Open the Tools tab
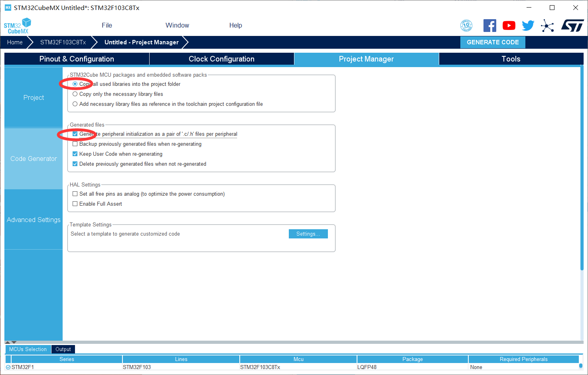Image resolution: width=588 pixels, height=375 pixels. pos(511,59)
